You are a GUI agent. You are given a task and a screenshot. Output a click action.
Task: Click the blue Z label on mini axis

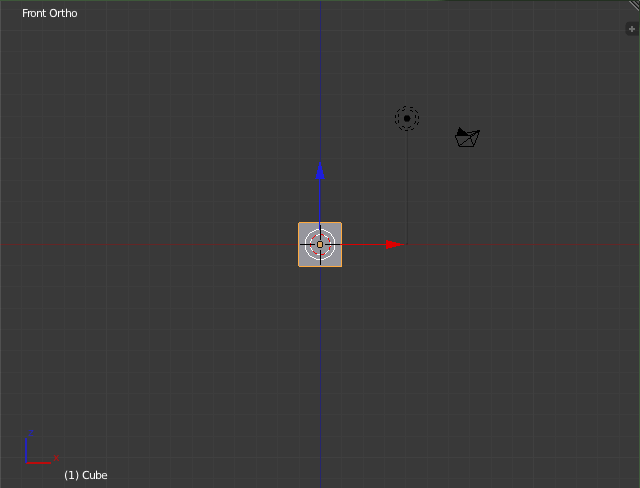coord(31,432)
